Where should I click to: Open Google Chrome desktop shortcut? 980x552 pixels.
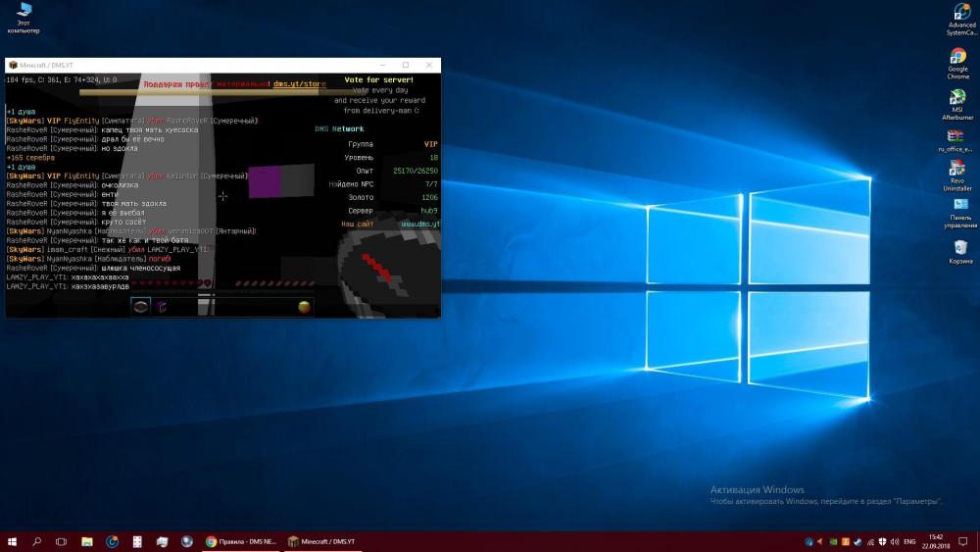click(x=958, y=63)
